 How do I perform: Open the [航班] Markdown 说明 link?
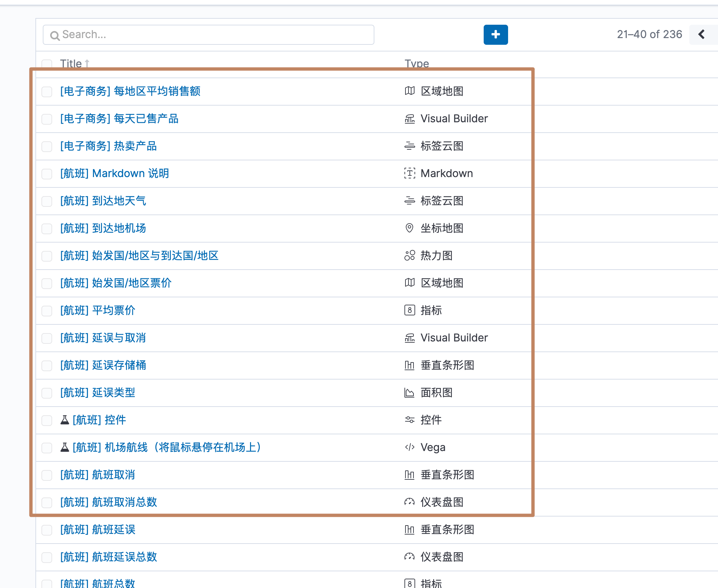tap(115, 173)
